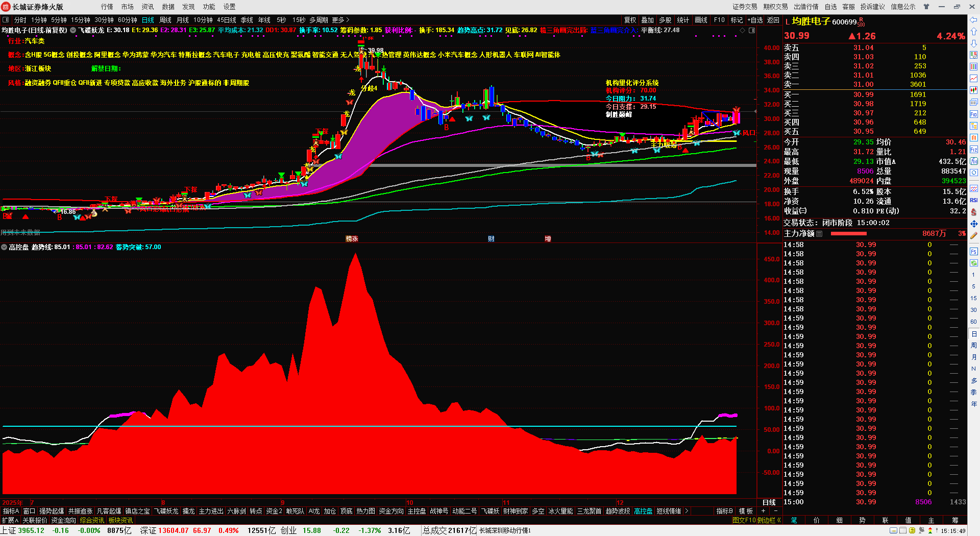Viewport: 980px width, 536px height.
Task: Toggle 复权 price adjustment
Action: pyautogui.click(x=630, y=20)
